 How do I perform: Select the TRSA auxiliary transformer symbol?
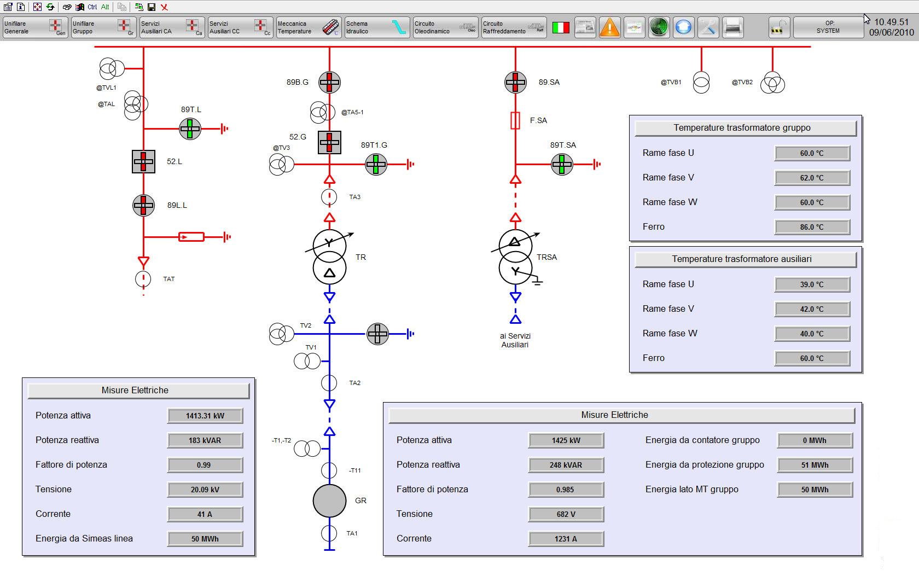point(515,257)
